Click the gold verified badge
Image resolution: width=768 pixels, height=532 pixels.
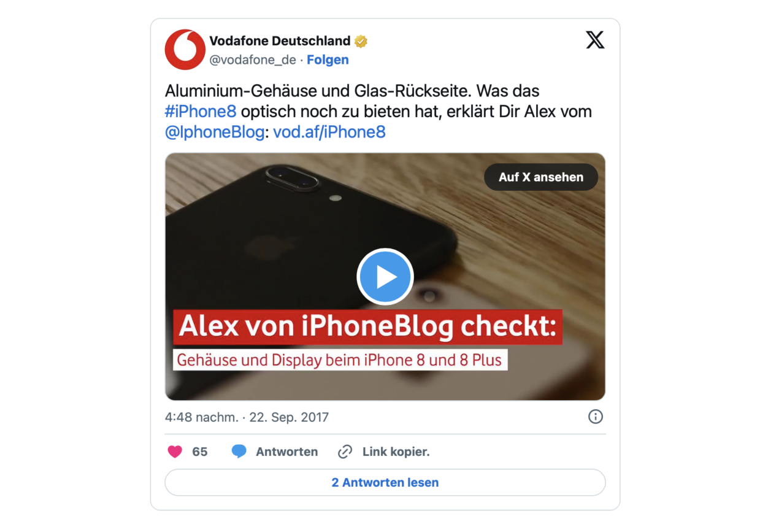point(361,41)
